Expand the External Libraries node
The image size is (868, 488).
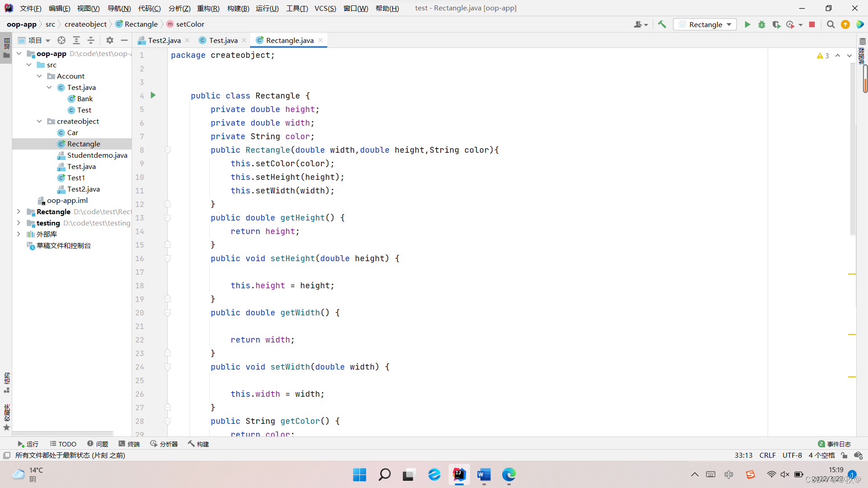tap(19, 235)
